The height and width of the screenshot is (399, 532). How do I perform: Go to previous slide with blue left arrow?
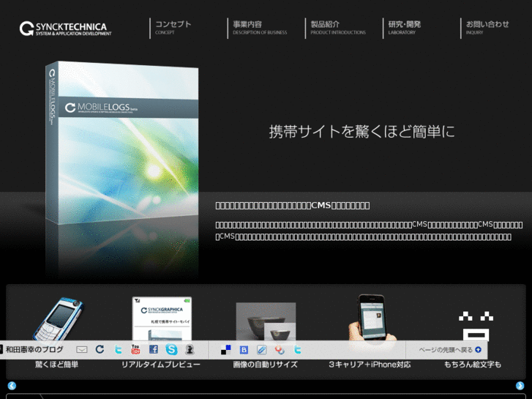pyautogui.click(x=12, y=386)
